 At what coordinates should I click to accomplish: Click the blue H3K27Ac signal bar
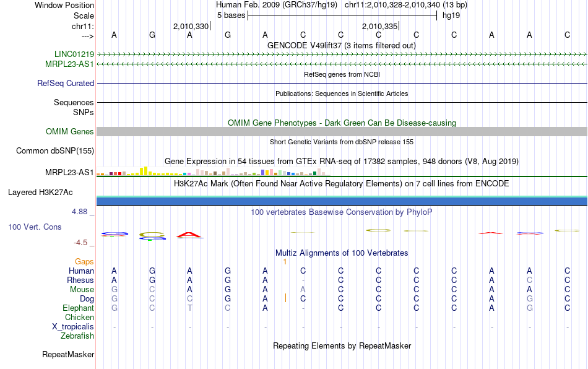tap(342, 201)
